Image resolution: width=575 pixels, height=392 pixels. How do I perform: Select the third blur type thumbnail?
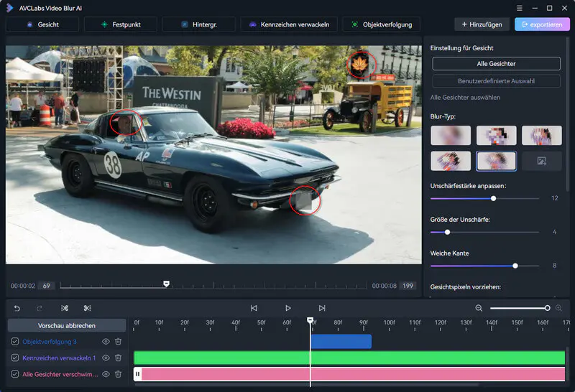pyautogui.click(x=542, y=135)
